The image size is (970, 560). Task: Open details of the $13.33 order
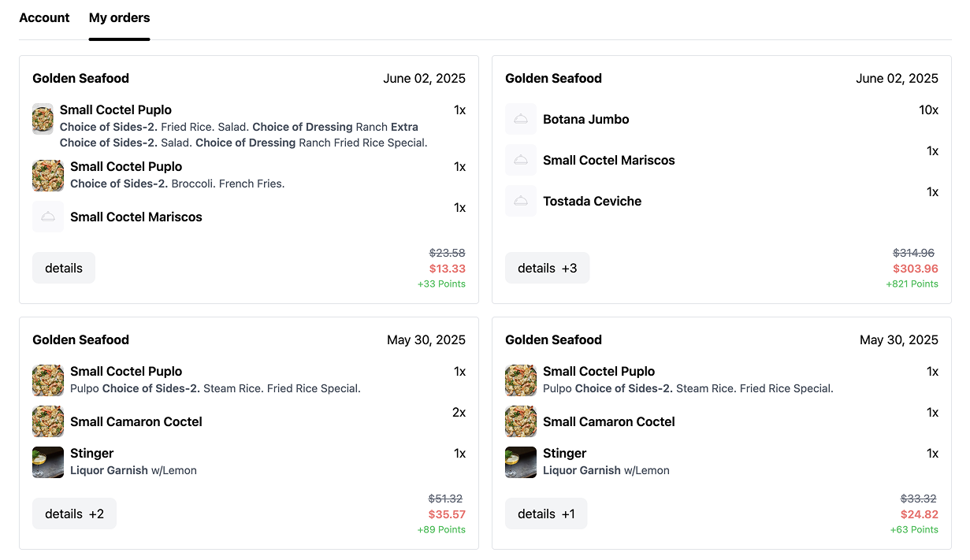click(64, 268)
